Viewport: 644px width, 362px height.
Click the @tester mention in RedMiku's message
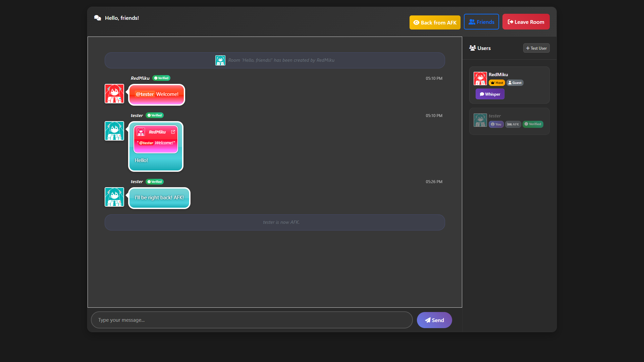145,94
